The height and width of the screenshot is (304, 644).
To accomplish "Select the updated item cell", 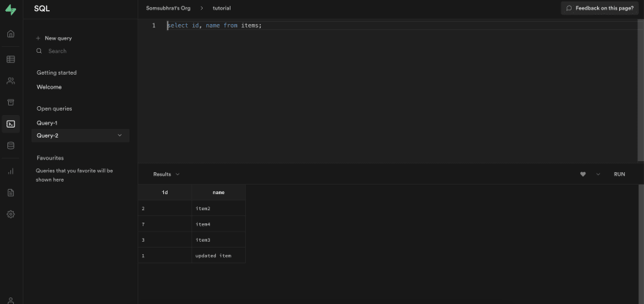I will point(219,255).
